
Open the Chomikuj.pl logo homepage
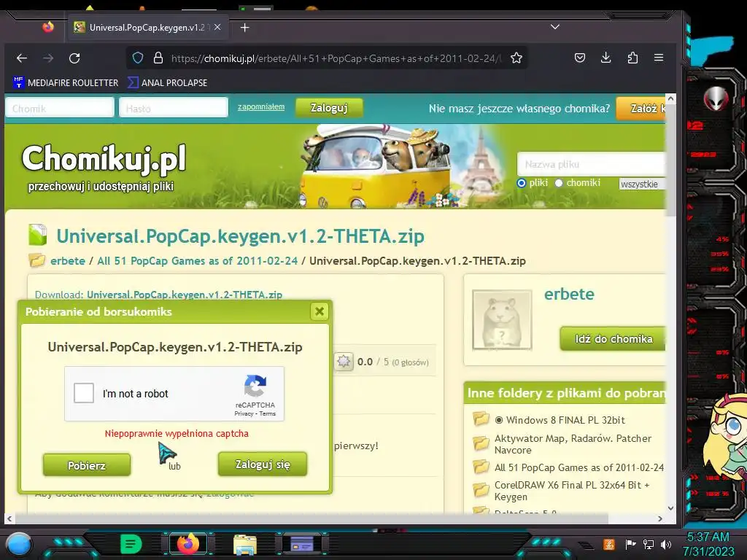click(104, 158)
